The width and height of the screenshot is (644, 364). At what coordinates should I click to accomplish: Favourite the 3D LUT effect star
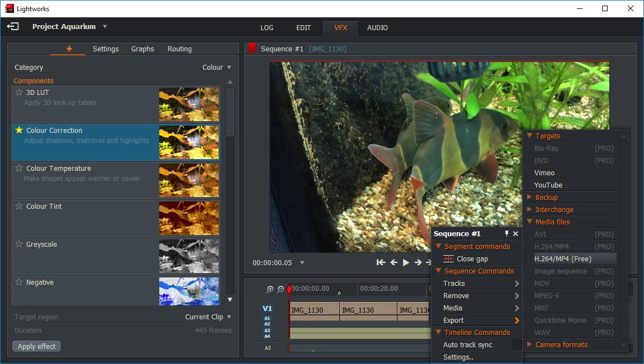[19, 92]
